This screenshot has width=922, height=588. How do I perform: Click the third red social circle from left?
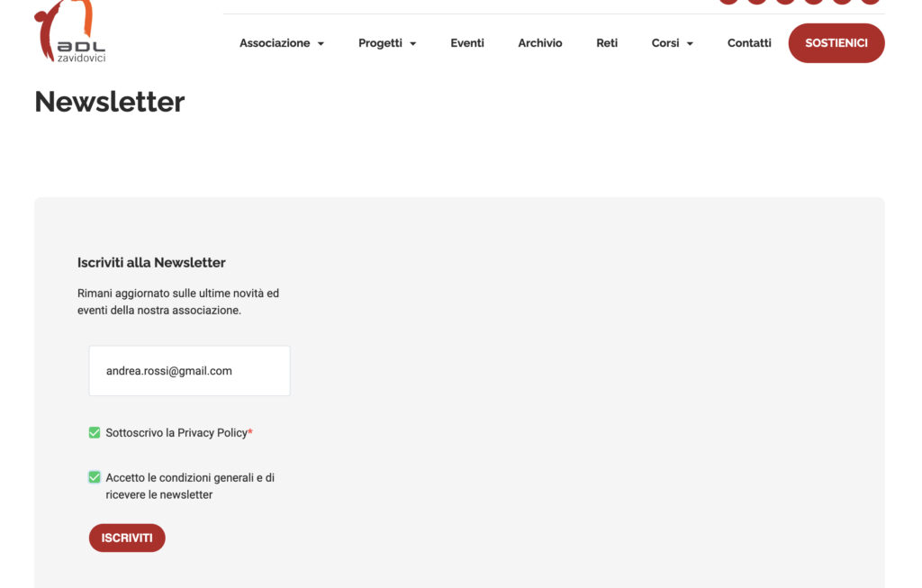tap(785, 2)
